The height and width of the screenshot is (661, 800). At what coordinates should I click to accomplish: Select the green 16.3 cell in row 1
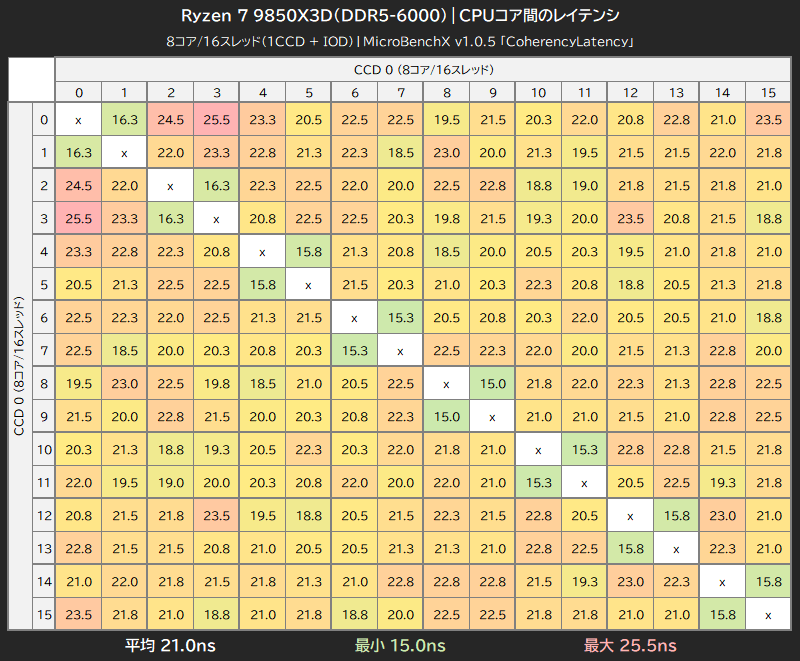click(79, 152)
